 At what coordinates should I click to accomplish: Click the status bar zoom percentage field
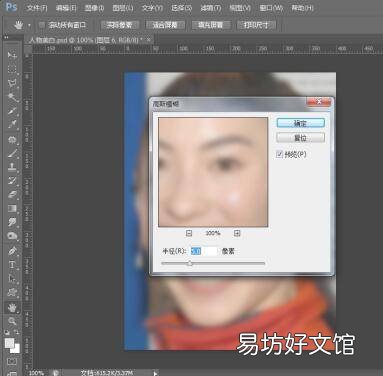coord(36,373)
